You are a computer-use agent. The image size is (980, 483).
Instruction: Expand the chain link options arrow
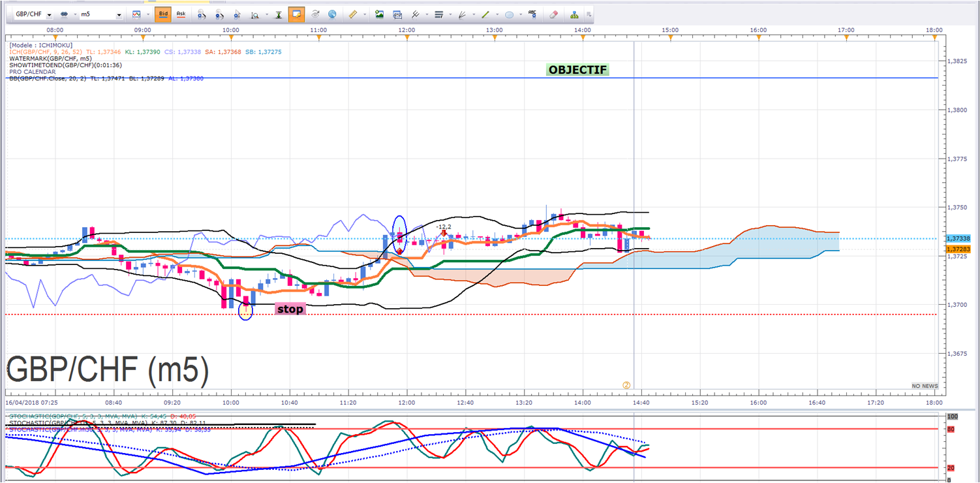coord(74,14)
